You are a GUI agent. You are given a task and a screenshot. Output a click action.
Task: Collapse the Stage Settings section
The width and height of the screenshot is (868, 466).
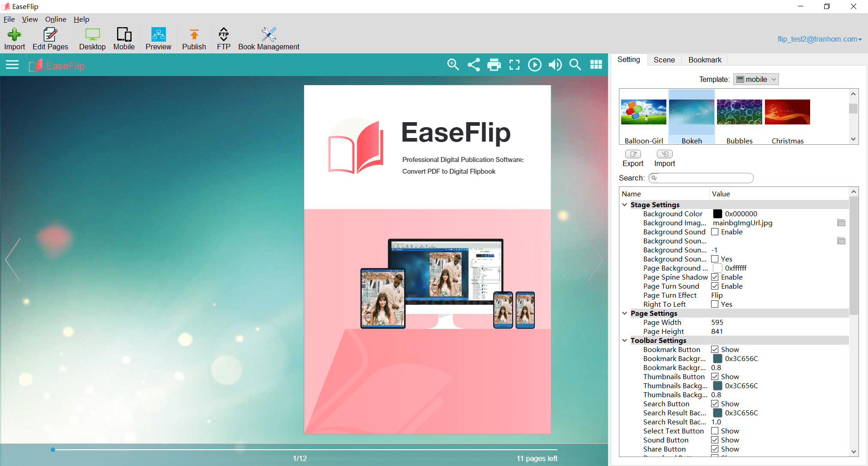point(624,204)
